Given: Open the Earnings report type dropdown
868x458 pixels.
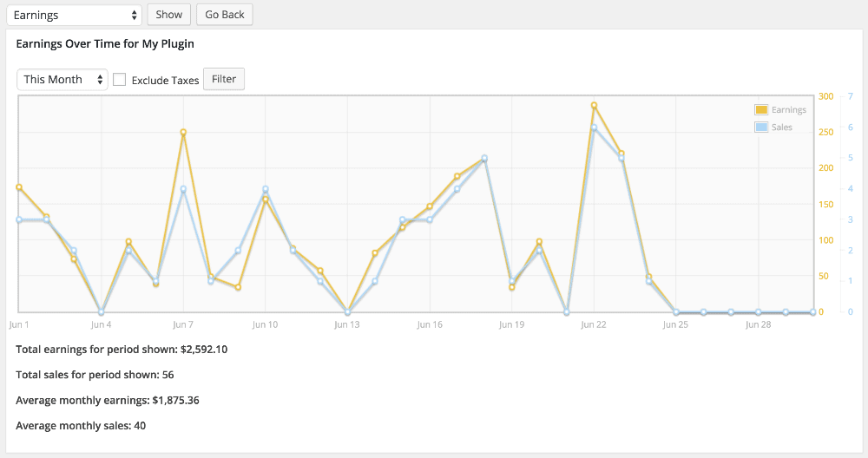Looking at the screenshot, I should point(73,15).
